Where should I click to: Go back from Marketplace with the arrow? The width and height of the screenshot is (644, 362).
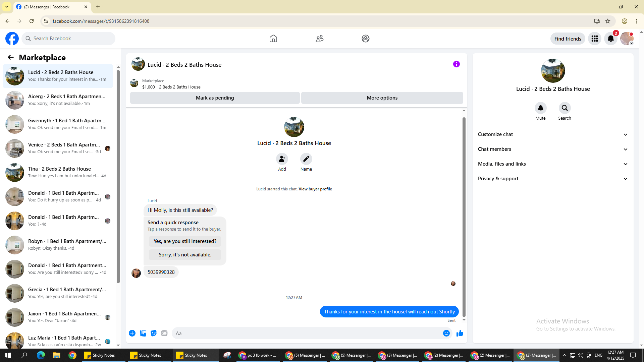coord(11,58)
